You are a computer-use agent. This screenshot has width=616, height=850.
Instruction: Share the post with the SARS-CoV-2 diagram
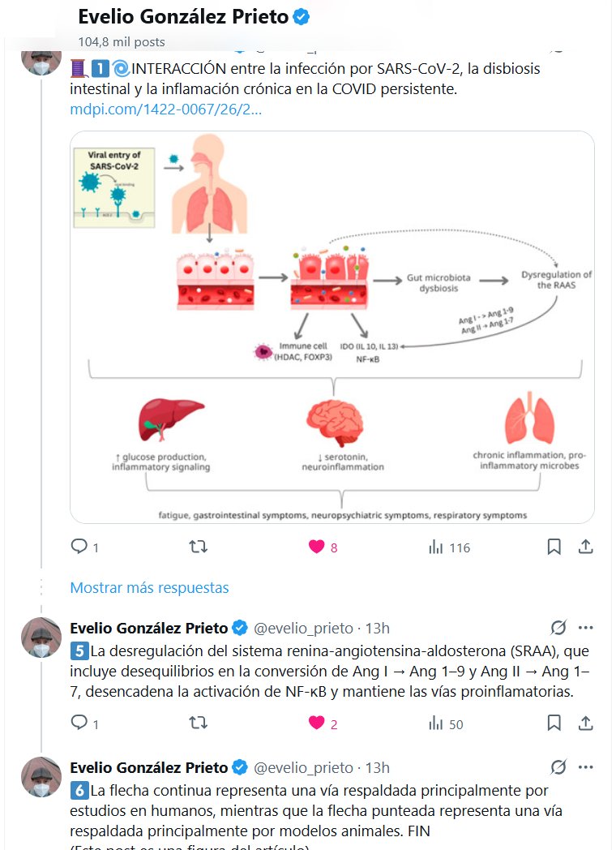pyautogui.click(x=585, y=547)
